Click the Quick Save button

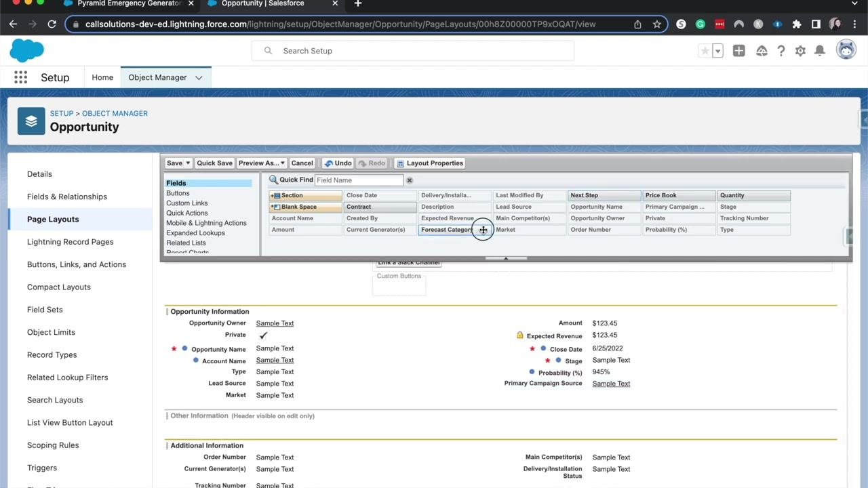[214, 163]
